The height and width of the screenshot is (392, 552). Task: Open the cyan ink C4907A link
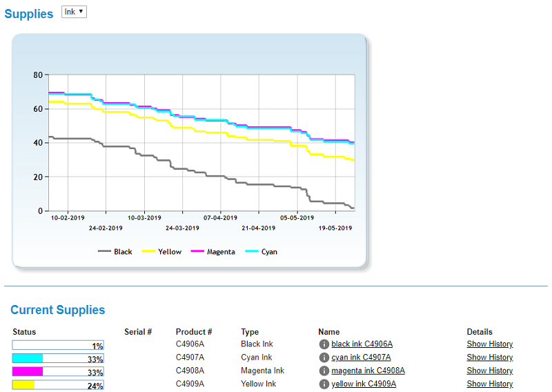point(361,357)
